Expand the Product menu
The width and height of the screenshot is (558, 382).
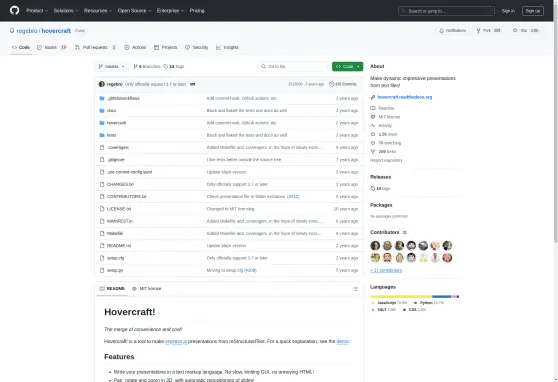(x=37, y=11)
